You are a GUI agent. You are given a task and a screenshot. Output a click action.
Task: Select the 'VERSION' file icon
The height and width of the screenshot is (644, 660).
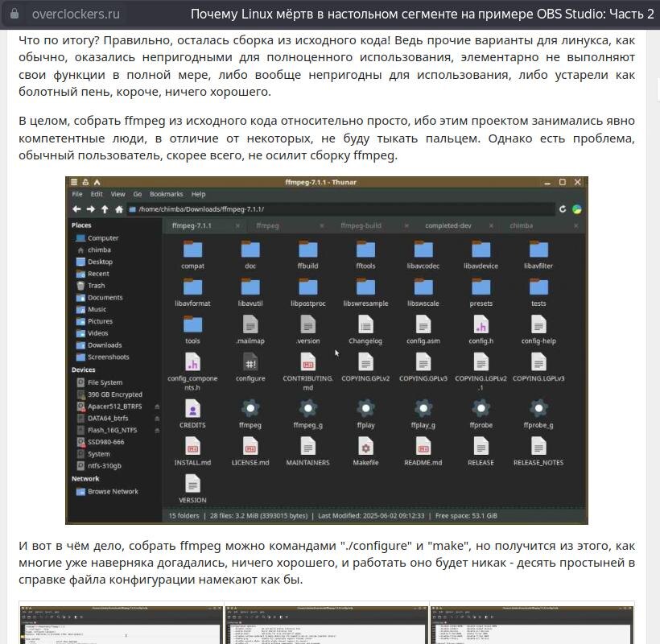pos(193,484)
